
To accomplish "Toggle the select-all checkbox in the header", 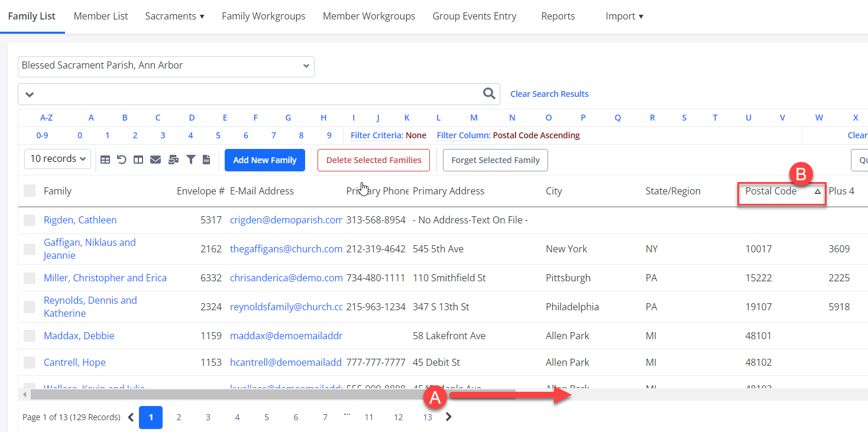I will pos(30,190).
